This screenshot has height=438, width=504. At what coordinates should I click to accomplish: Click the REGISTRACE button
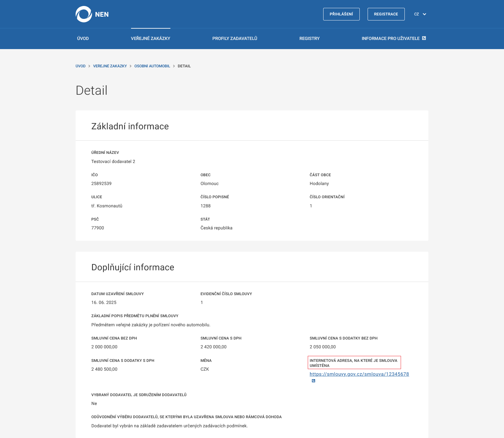coord(386,14)
